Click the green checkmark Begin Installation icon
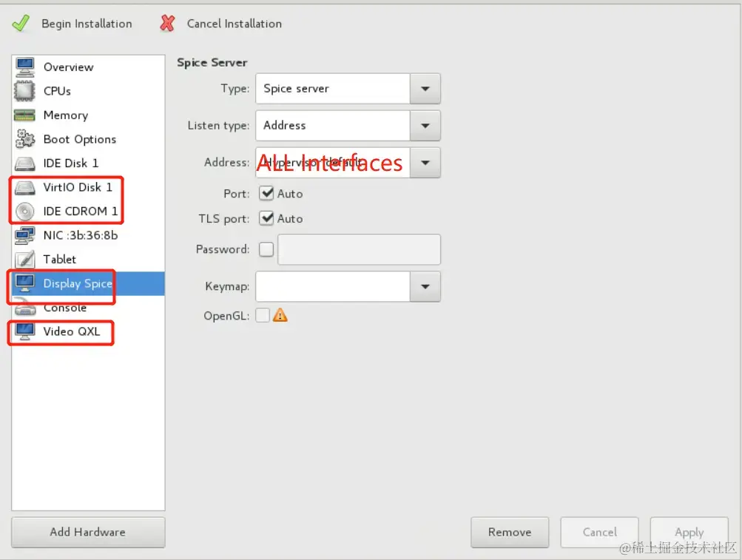This screenshot has height=560, width=742. [x=21, y=23]
